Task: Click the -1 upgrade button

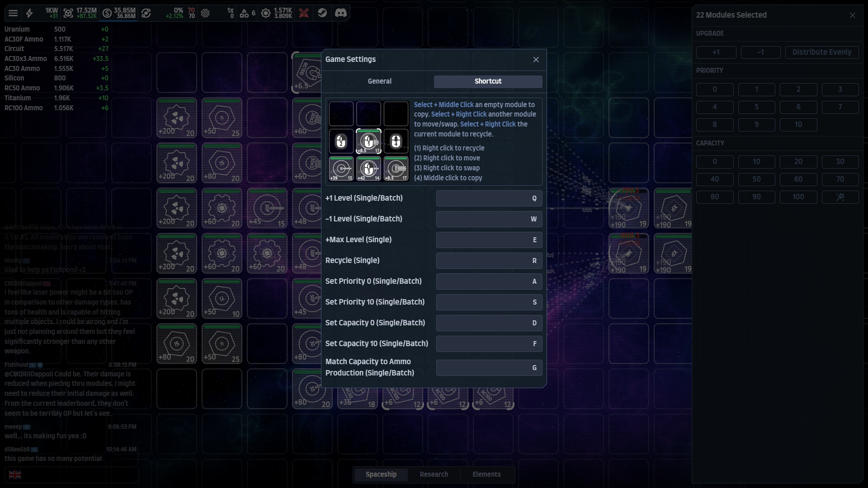Action: tap(760, 52)
